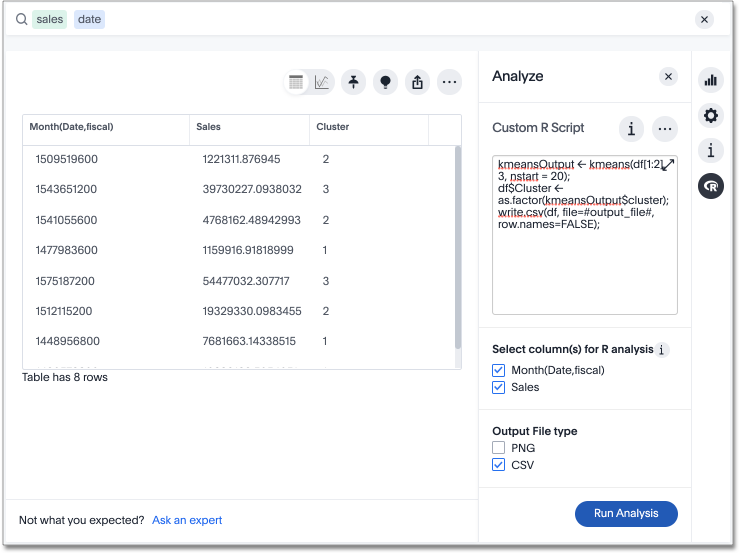Uncheck Sales column checkbox
Image resolution: width=740 pixels, height=554 pixels.
coord(498,387)
